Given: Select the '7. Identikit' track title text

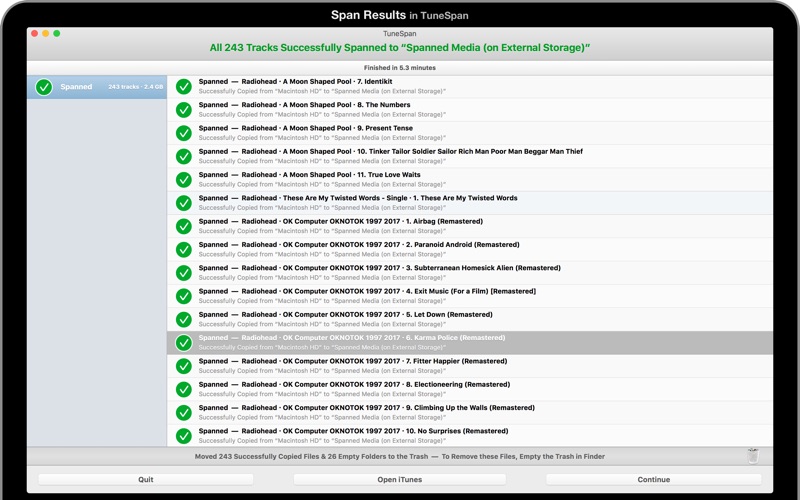Looking at the screenshot, I should pos(374,82).
